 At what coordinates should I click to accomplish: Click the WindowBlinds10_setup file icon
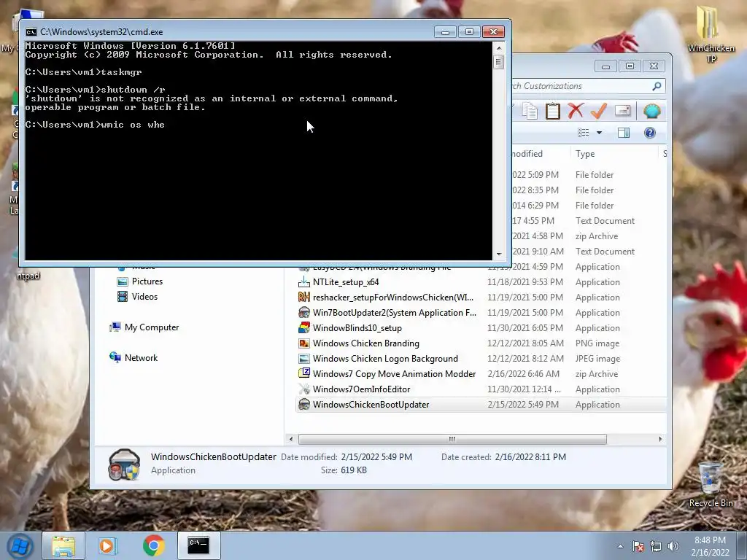pos(304,328)
